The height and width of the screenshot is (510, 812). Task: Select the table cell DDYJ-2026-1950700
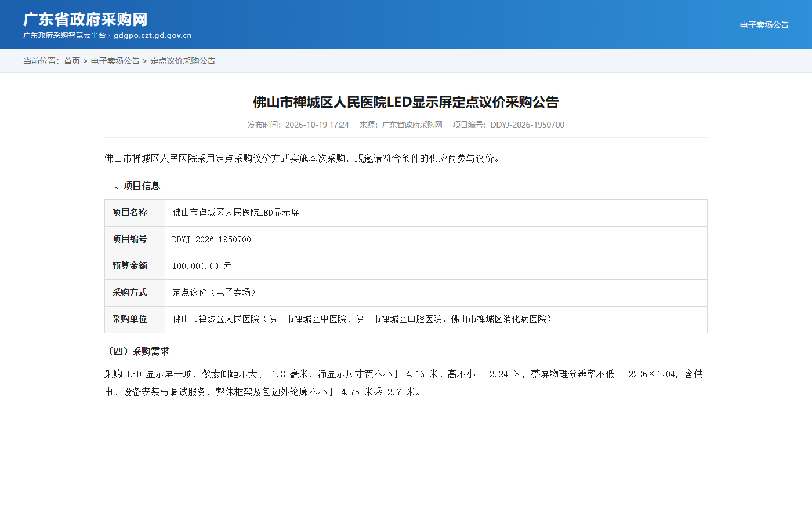point(212,239)
